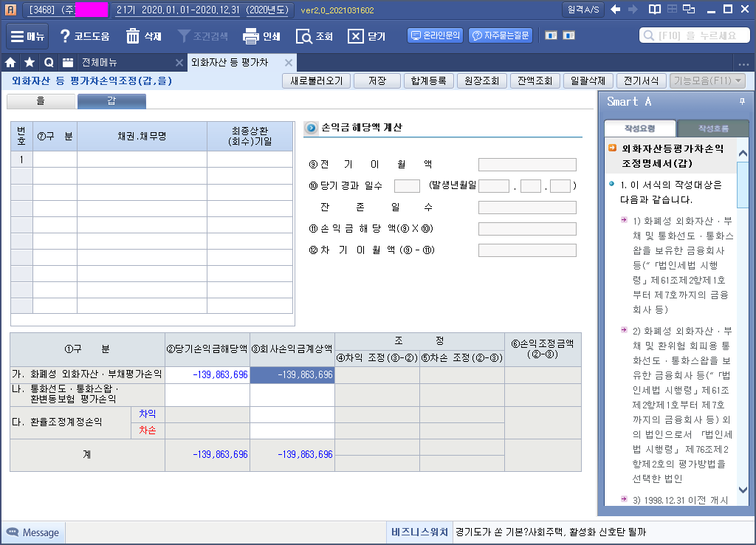The width and height of the screenshot is (756, 545).
Task: Click the forward arrow in title bar
Action: 633,9
